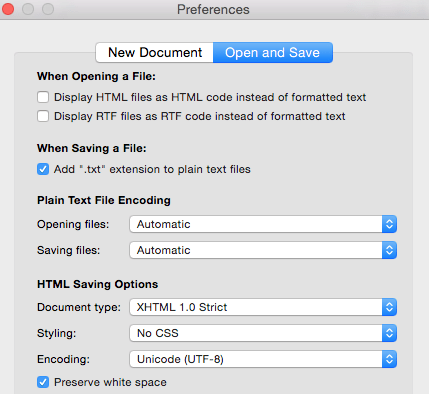Screen dimensions: 429x394
Task: Click the Preferences window title bar
Action: tap(213, 9)
